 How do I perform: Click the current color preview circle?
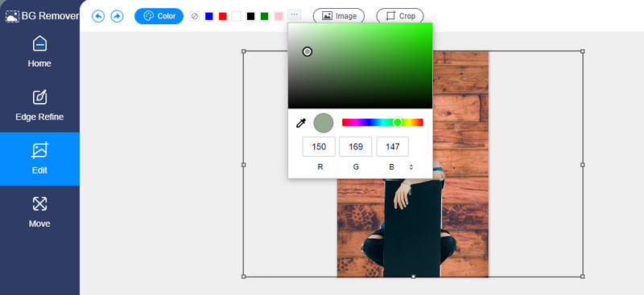pos(324,123)
